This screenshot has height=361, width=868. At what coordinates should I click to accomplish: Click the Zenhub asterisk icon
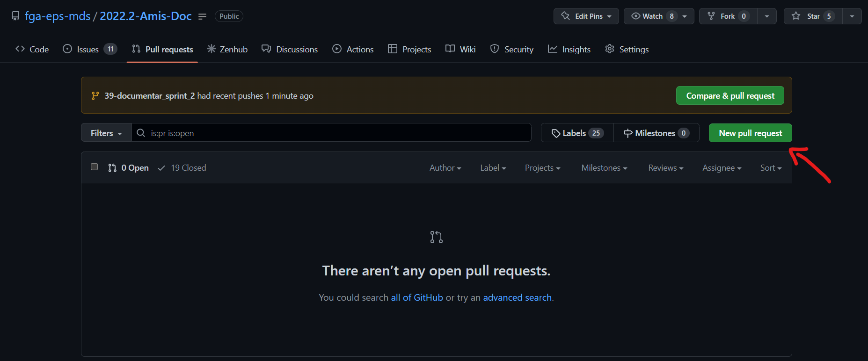pyautogui.click(x=212, y=49)
